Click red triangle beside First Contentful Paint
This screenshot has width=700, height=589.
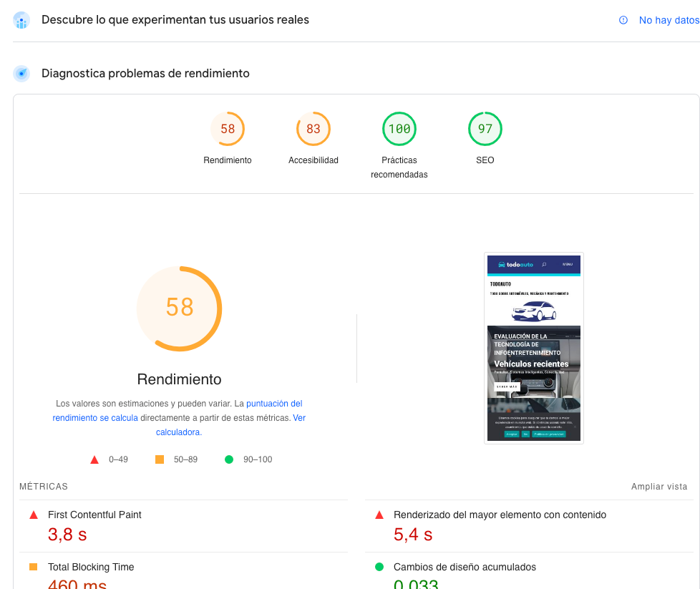[x=34, y=515]
